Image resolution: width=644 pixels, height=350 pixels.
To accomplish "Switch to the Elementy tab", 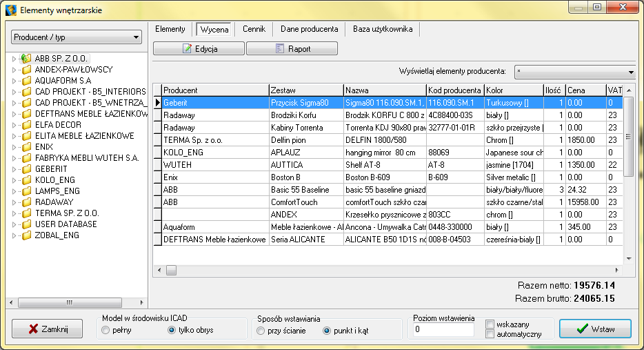I will point(170,29).
